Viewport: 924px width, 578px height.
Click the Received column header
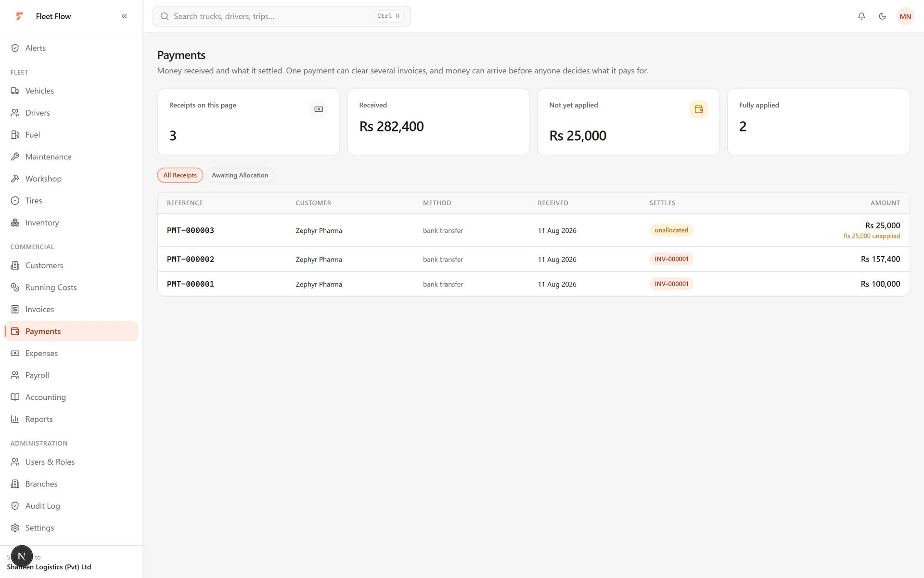553,203
